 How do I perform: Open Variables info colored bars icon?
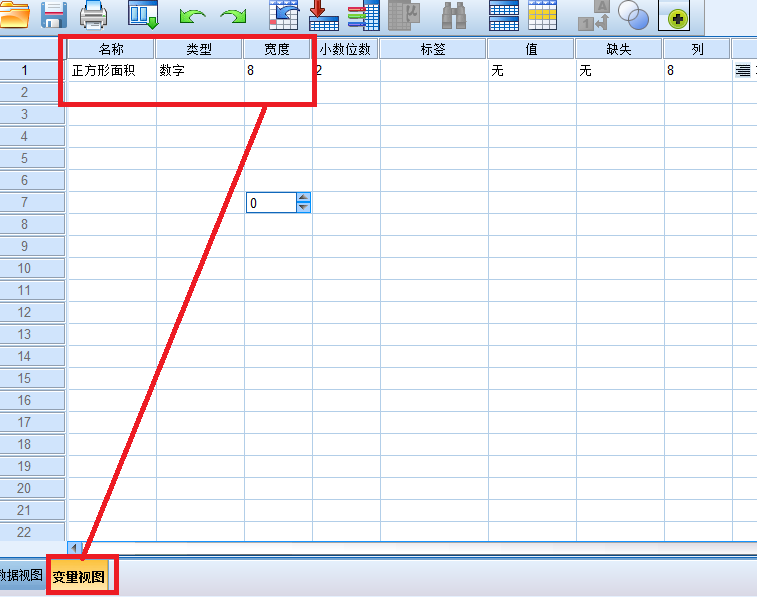[x=364, y=15]
